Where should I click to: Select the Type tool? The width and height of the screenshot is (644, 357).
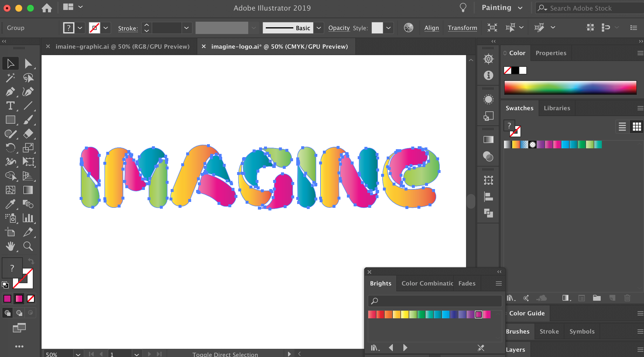tap(11, 106)
